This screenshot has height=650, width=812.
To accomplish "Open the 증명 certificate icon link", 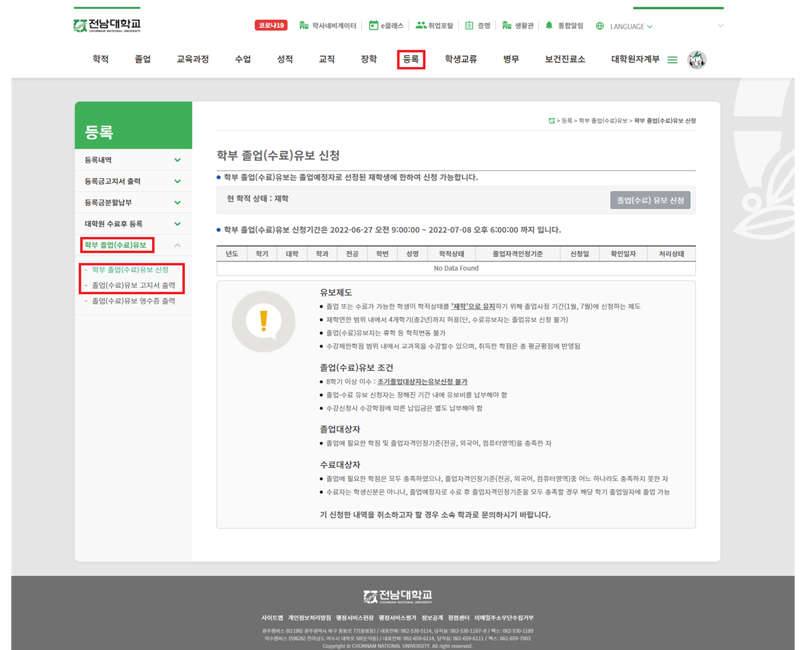I will point(469,25).
